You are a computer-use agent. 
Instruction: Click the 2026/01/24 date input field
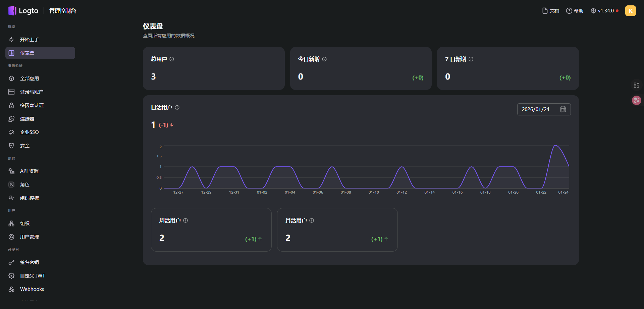537,109
